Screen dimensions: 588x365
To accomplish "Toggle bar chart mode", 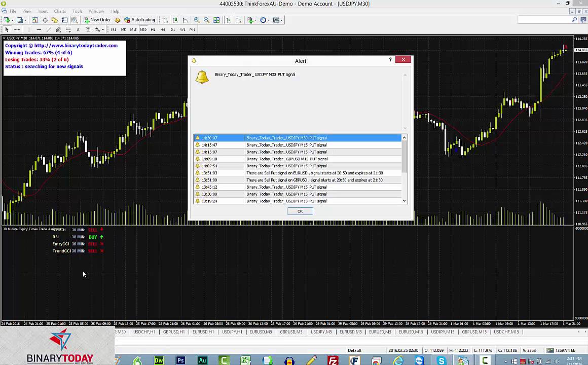I will click(x=165, y=20).
